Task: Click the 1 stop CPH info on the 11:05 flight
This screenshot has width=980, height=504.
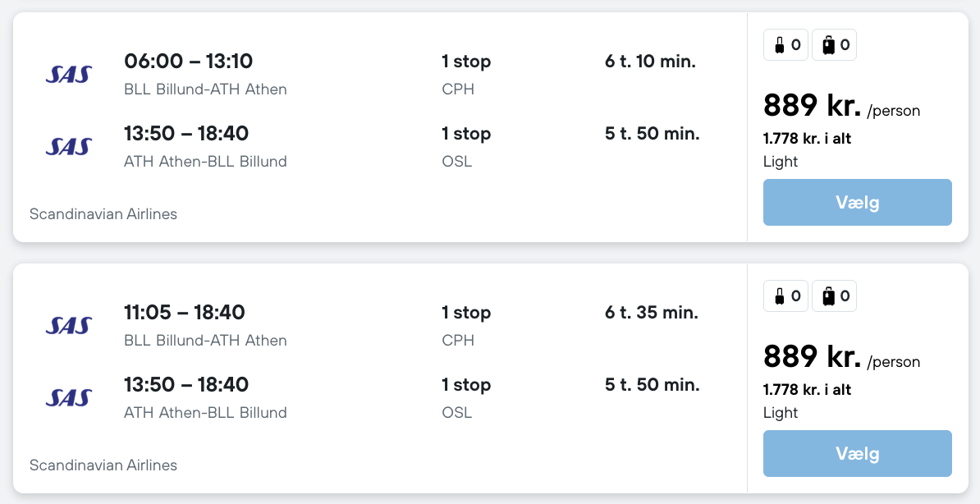Action: coord(466,326)
